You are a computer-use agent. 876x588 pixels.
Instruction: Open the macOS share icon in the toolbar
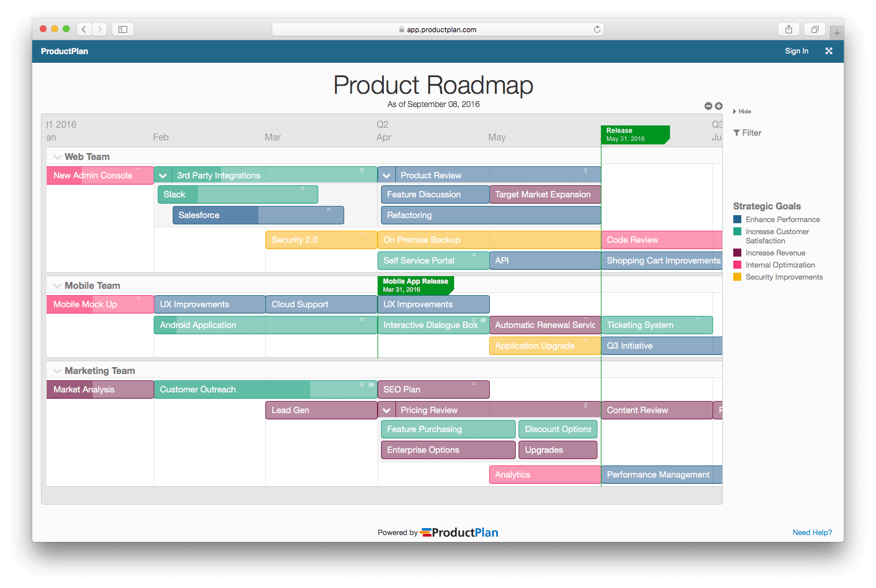[x=788, y=29]
